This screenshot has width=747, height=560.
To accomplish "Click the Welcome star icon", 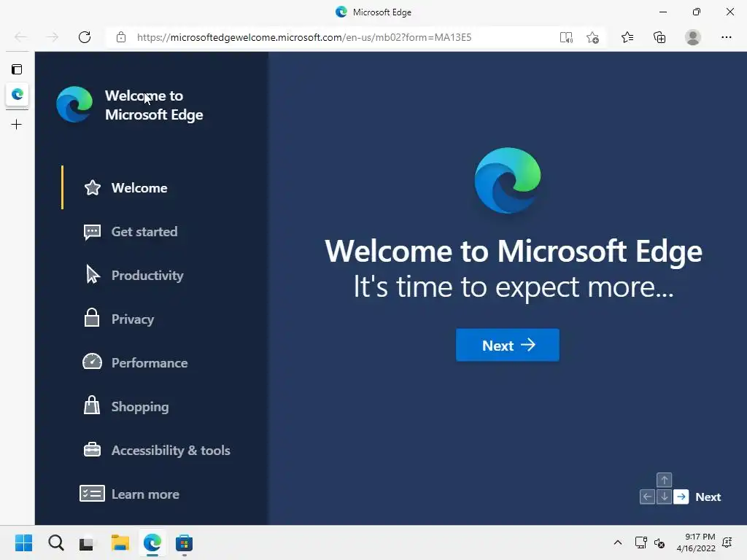I will (93, 187).
